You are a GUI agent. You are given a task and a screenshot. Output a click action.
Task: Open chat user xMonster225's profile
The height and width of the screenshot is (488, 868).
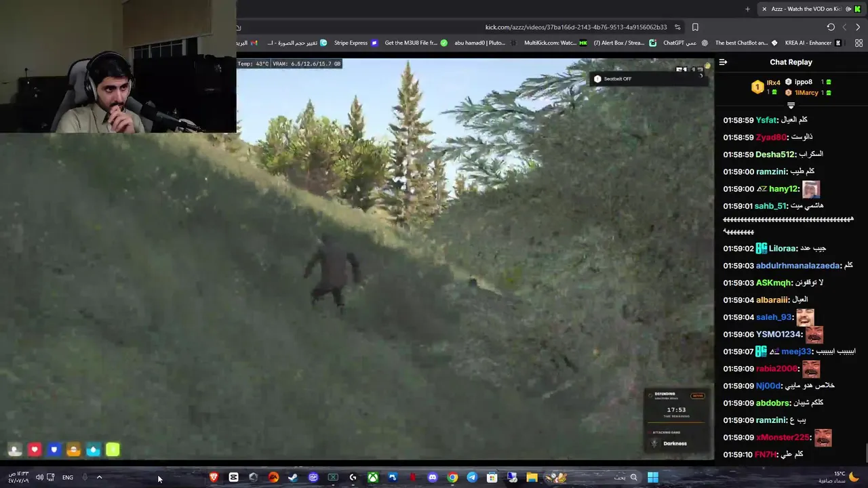tap(783, 437)
